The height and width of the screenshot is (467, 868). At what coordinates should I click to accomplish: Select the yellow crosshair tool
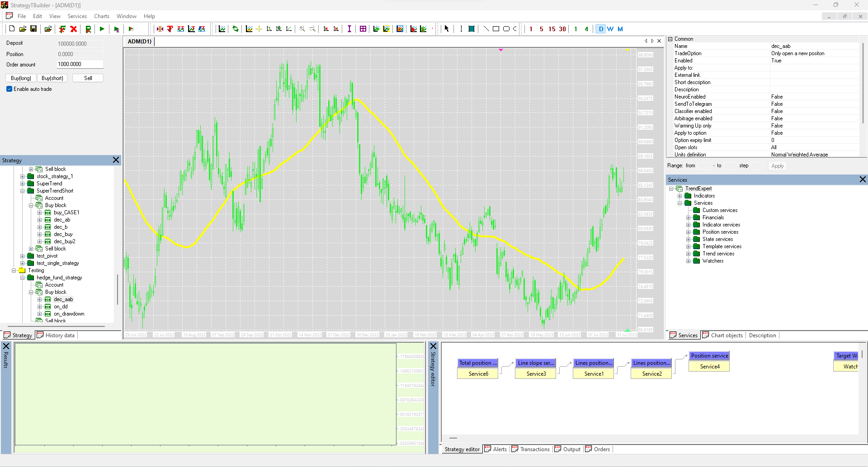click(259, 29)
